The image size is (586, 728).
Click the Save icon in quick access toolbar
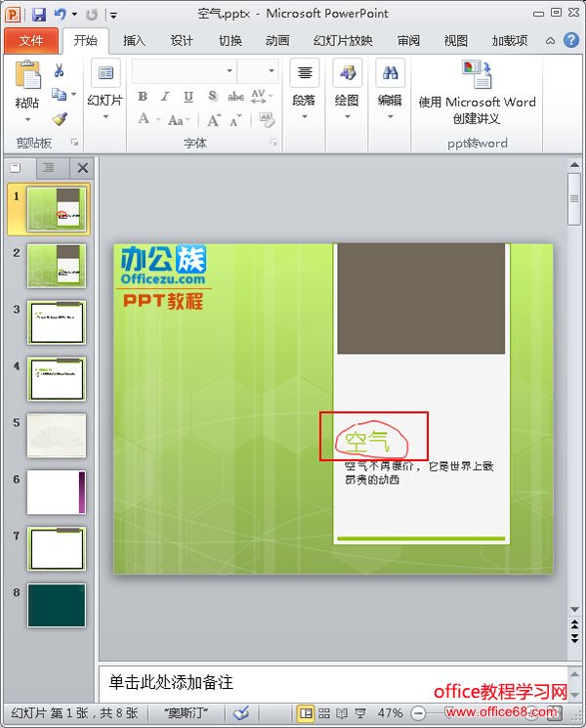pyautogui.click(x=38, y=14)
